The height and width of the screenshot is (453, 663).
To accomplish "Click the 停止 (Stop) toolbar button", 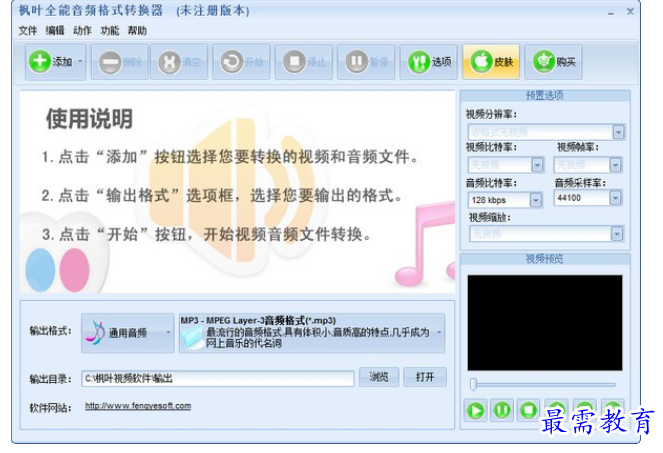I will [304, 62].
